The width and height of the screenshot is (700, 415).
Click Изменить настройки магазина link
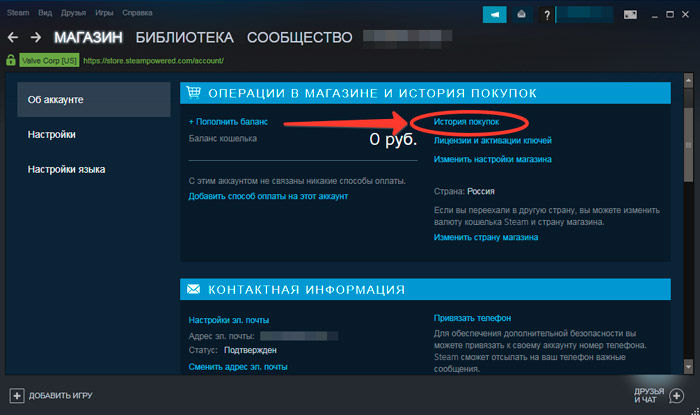tap(493, 159)
